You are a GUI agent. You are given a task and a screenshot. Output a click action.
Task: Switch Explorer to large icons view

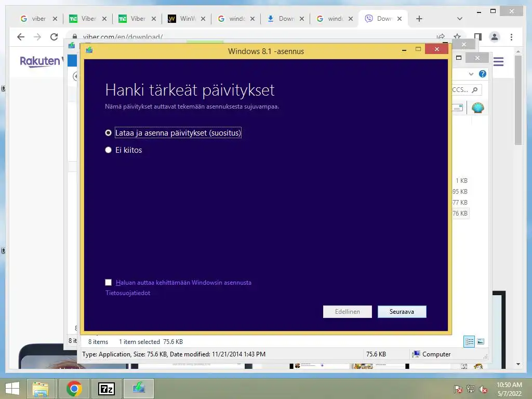pos(481,341)
